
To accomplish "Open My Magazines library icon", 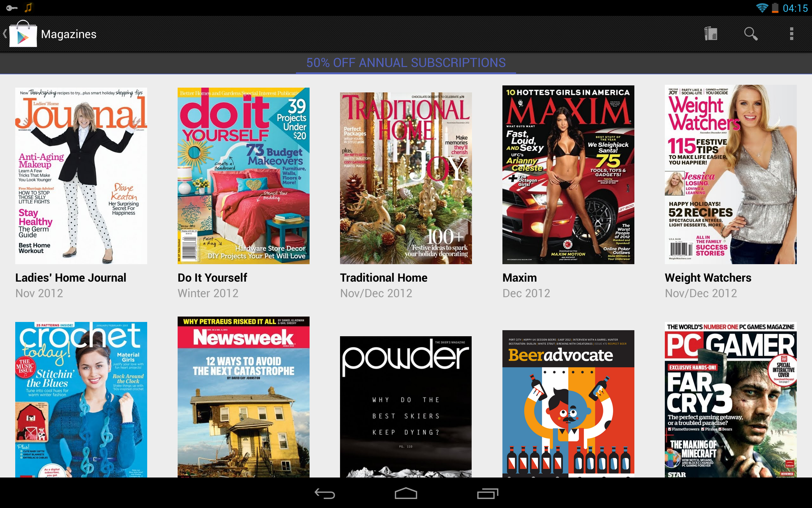I will [710, 34].
